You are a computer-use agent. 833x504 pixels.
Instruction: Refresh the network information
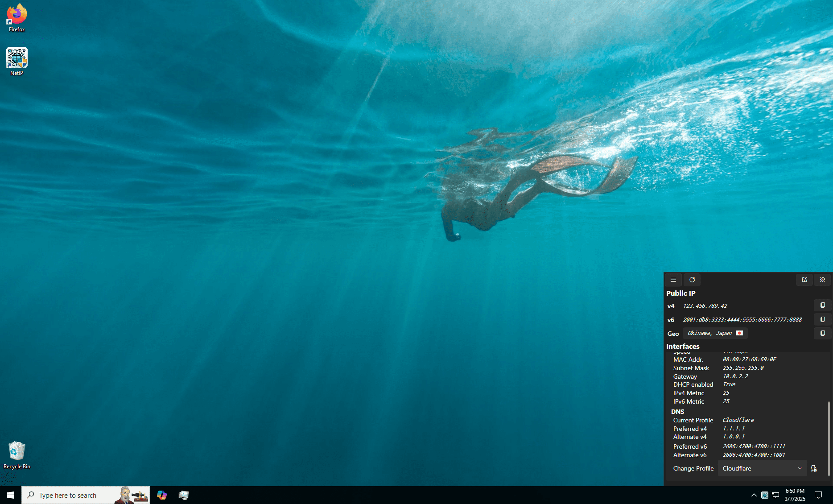point(692,280)
